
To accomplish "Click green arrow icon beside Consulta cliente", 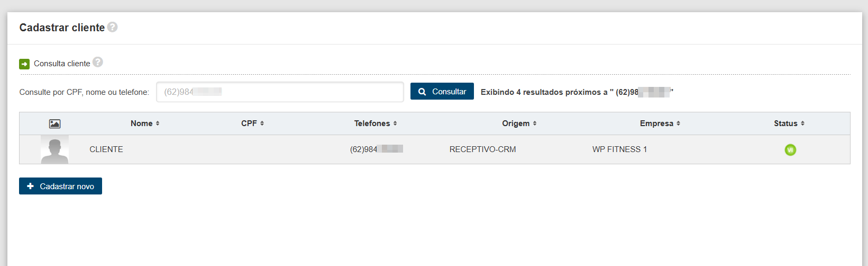I will pos(24,64).
